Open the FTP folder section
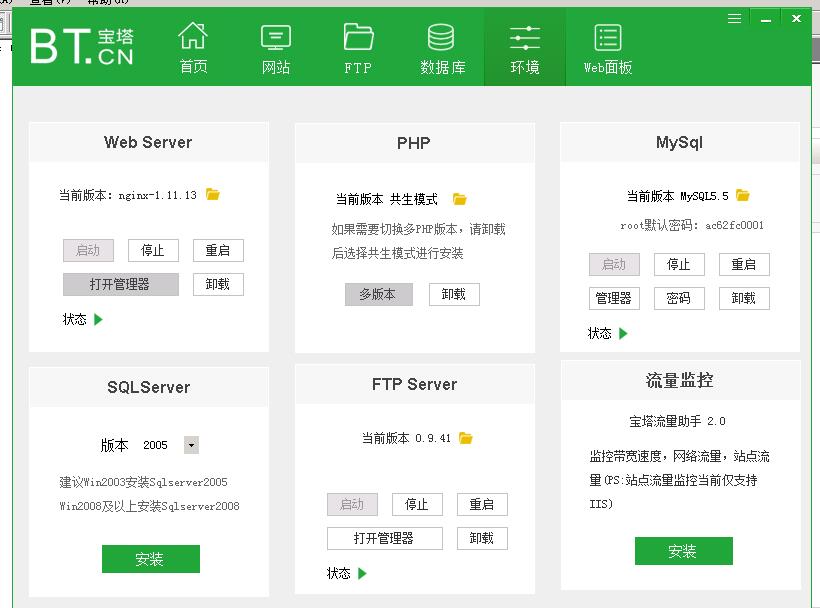This screenshot has height=608, width=820. pyautogui.click(x=358, y=49)
